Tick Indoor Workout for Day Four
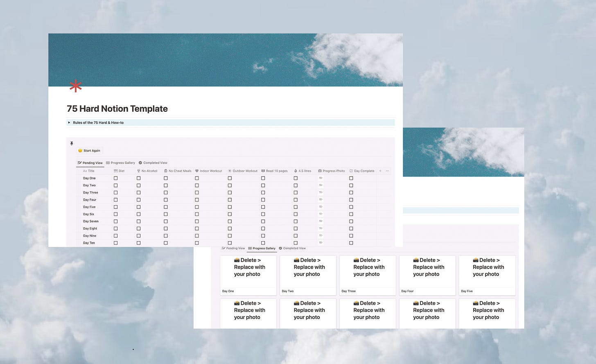 click(197, 200)
